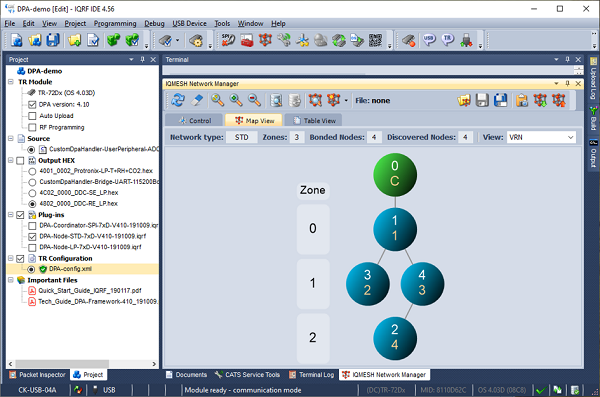Click the refresh icon in IQMESH Network Manager
Image resolution: width=600 pixels, height=397 pixels.
(x=178, y=100)
